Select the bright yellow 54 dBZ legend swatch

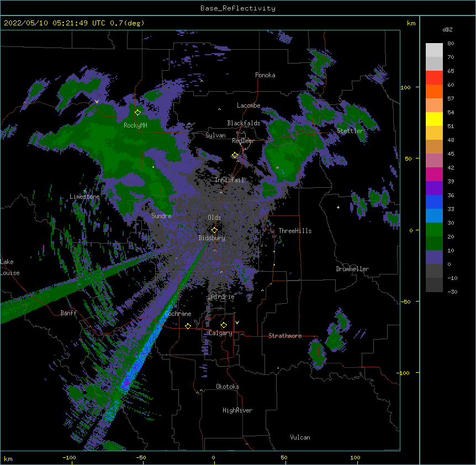tap(434, 119)
